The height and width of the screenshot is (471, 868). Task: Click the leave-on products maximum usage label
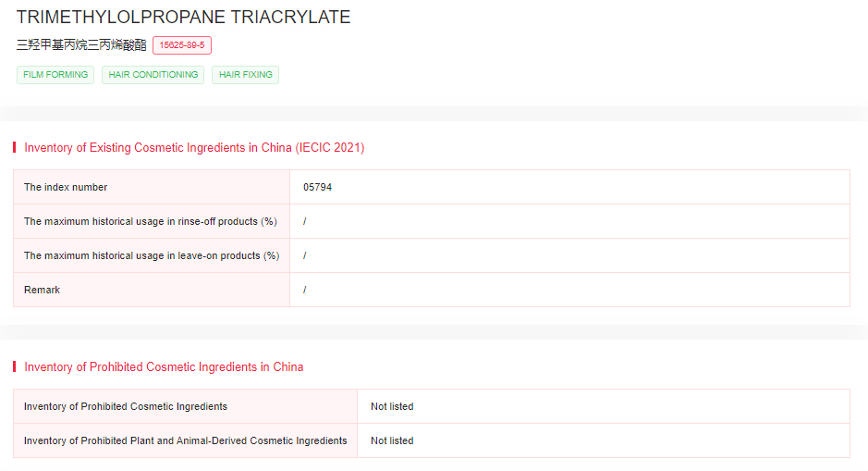(x=152, y=255)
